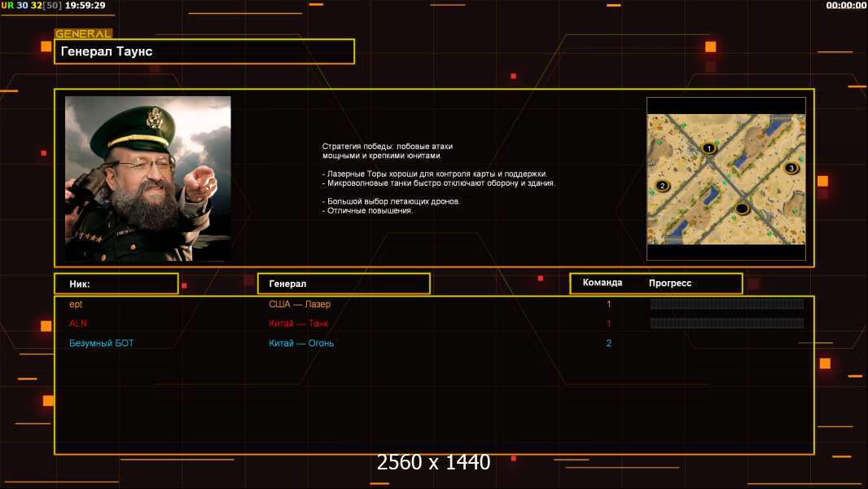Click the unnumbered black marker on the map

pyautogui.click(x=742, y=208)
